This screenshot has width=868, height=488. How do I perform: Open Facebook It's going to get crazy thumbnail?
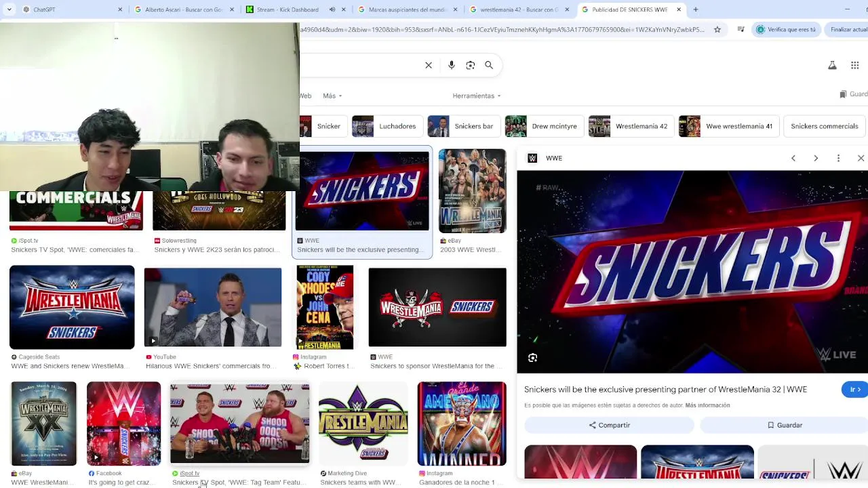(123, 424)
